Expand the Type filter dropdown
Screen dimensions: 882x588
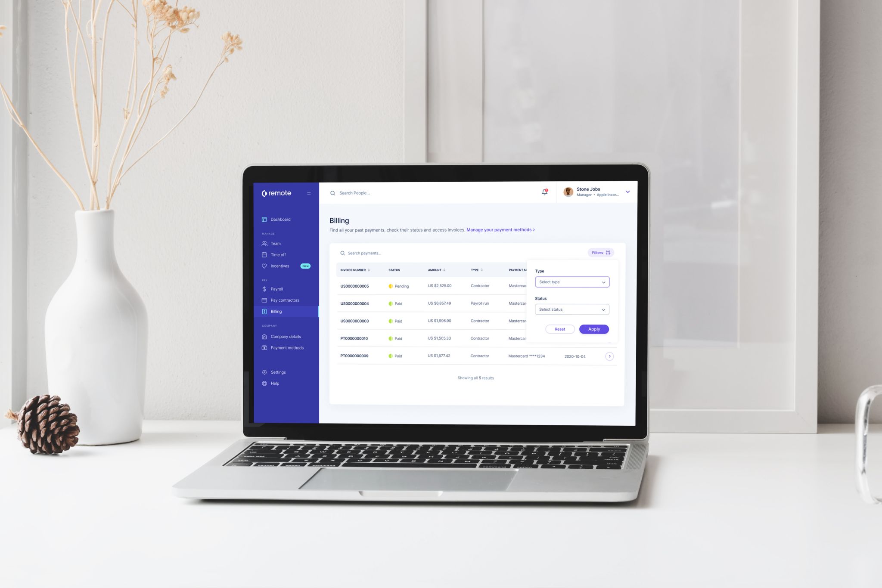571,282
